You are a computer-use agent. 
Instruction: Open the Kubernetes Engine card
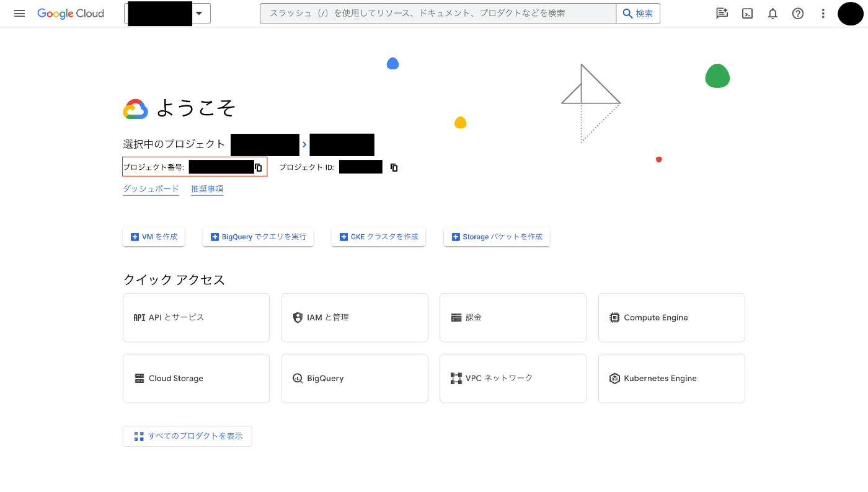click(671, 378)
